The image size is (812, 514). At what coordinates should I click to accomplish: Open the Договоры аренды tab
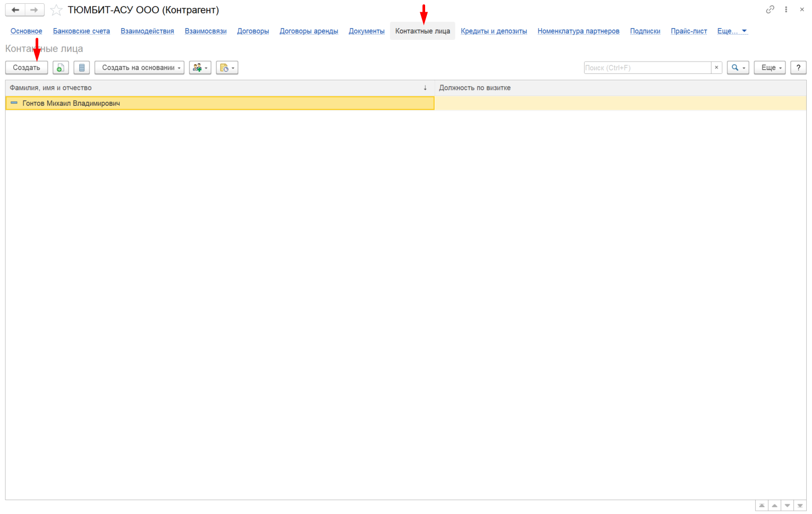[x=309, y=31]
